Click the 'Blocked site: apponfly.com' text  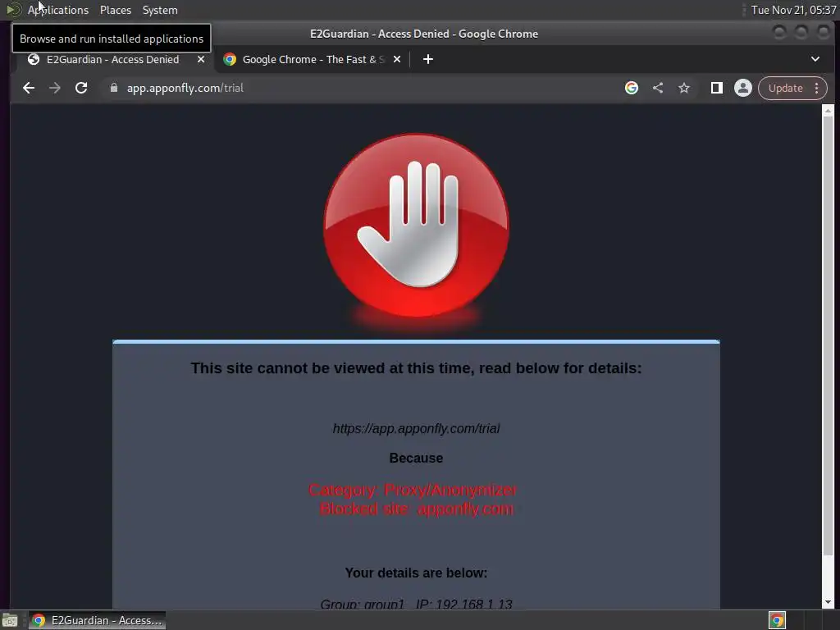[416, 509]
